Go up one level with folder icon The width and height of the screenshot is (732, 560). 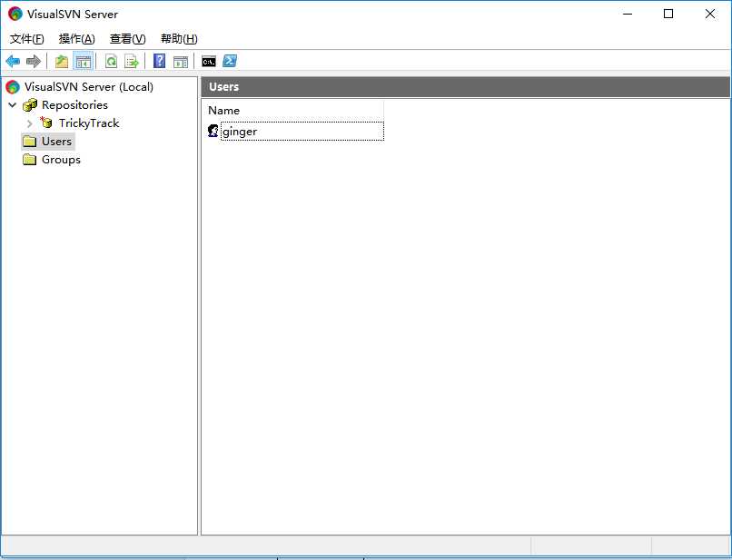[x=62, y=61]
